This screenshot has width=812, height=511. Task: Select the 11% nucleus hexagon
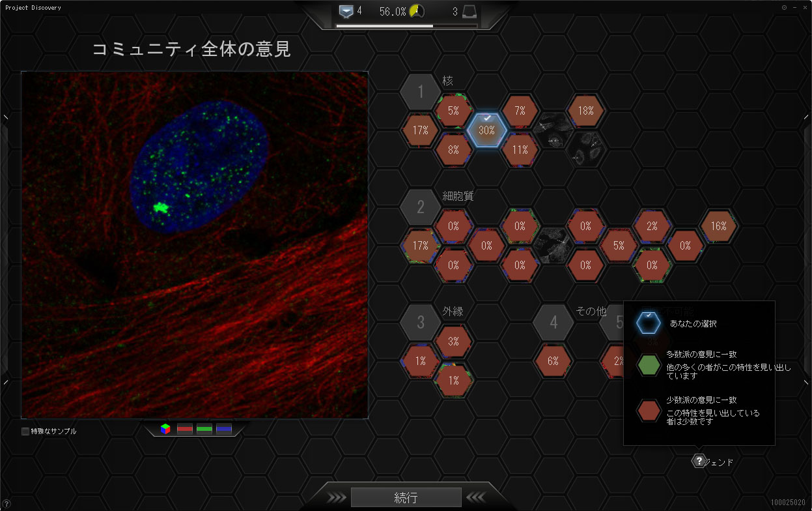520,149
